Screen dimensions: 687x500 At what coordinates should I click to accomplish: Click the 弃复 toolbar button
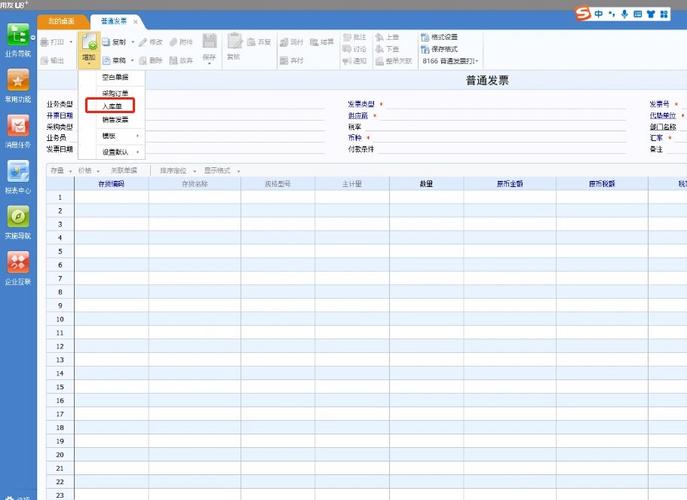tap(259, 42)
